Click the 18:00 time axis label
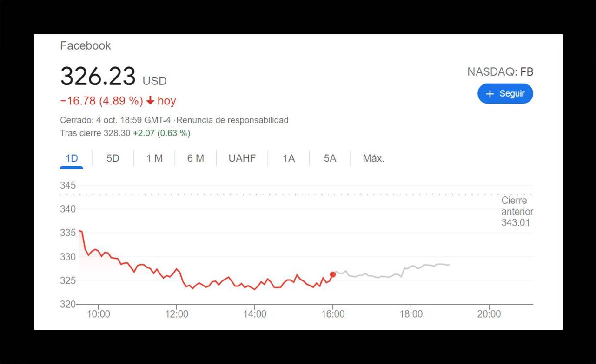 (411, 314)
